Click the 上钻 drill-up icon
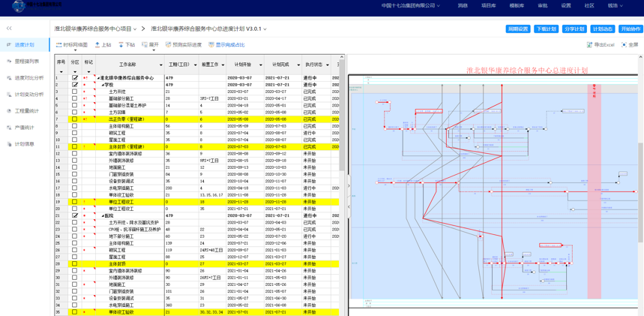The height and width of the screenshot is (316, 644). 97,45
